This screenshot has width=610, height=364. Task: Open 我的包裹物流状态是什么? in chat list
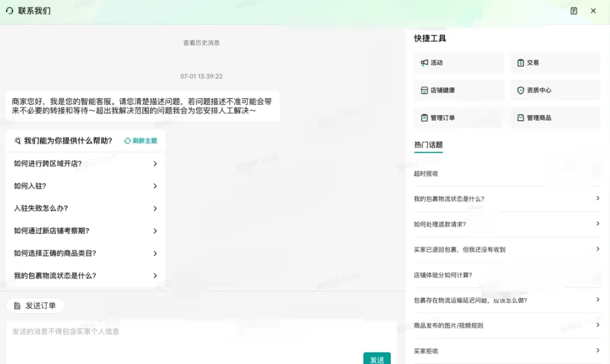86,276
